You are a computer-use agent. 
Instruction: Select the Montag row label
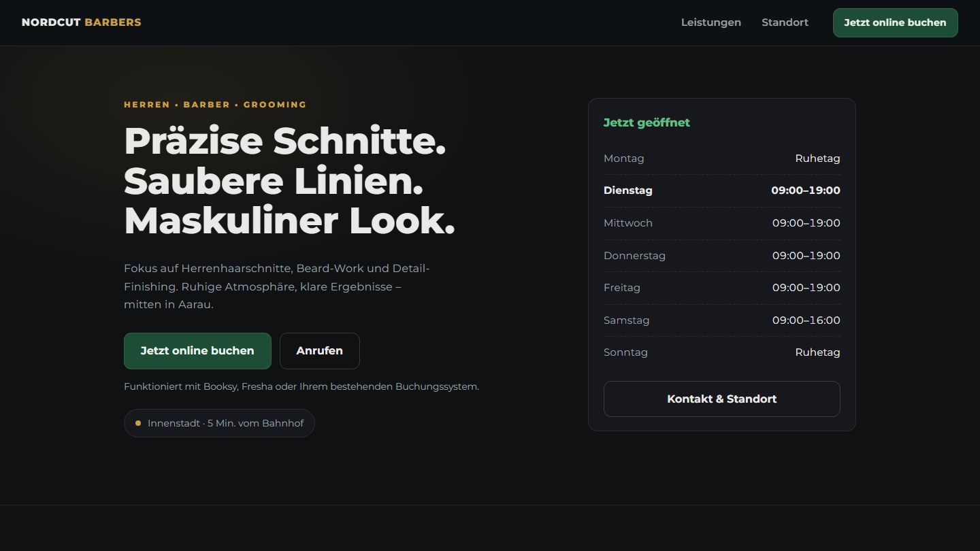pyautogui.click(x=623, y=158)
